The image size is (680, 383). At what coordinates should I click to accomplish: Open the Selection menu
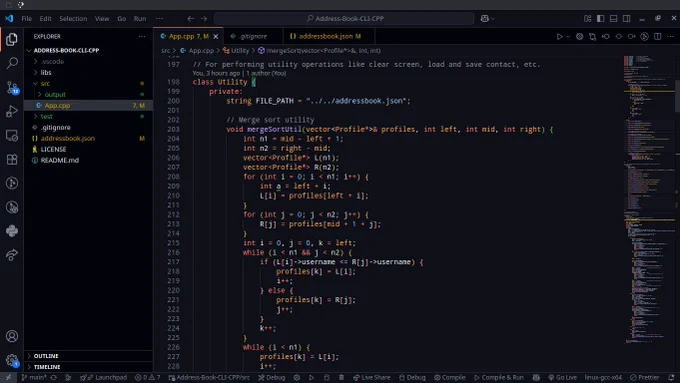point(73,19)
